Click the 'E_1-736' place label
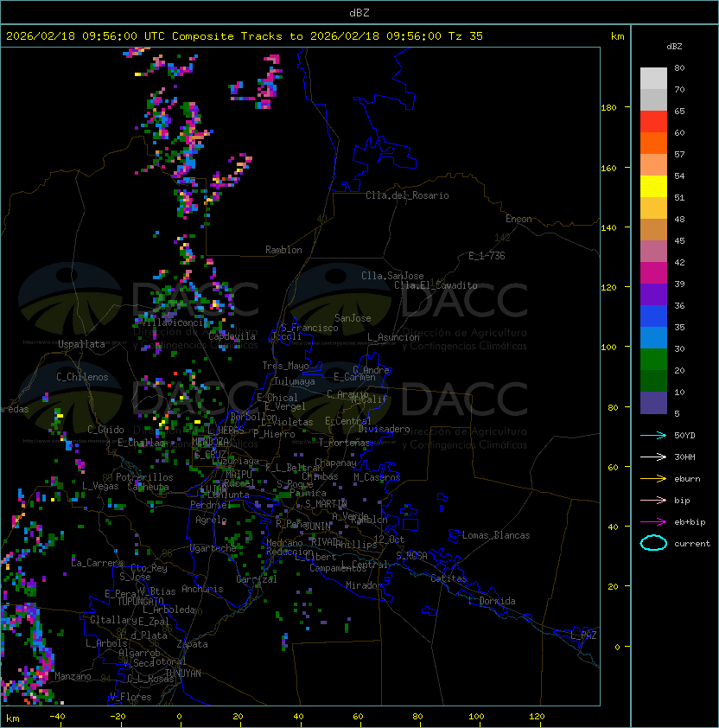The width and height of the screenshot is (719, 728). tap(487, 255)
